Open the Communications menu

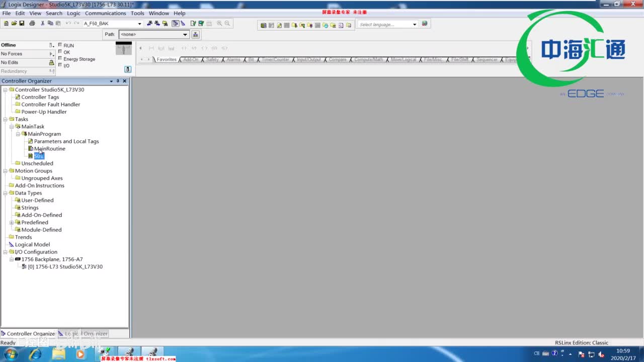coord(106,13)
